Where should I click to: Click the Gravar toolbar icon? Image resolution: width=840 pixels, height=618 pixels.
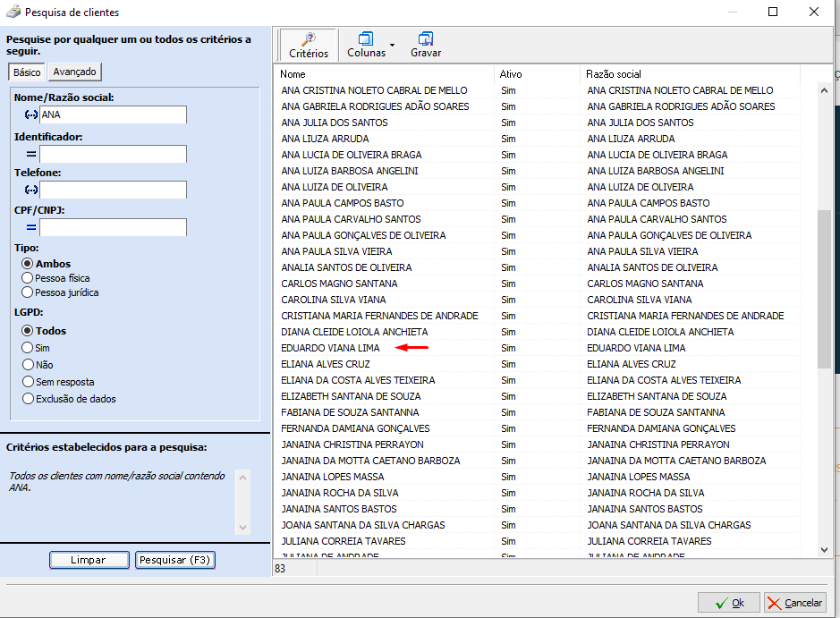click(426, 38)
